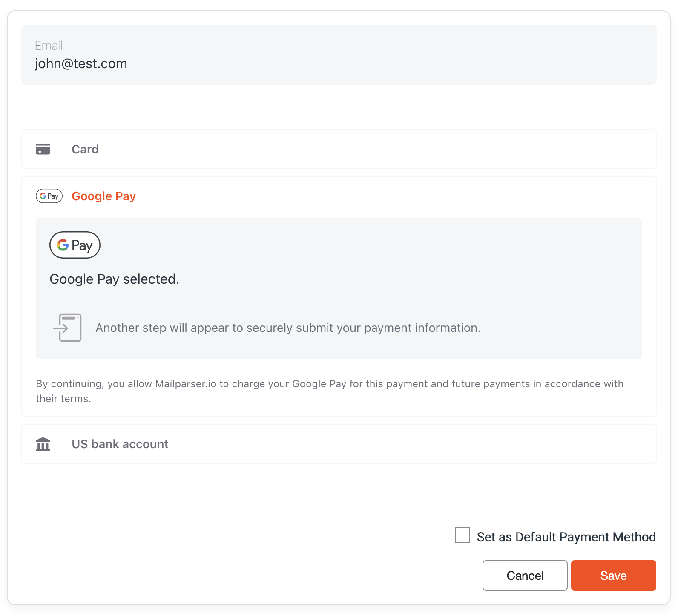Click the Email field with john@test.com
The height and width of the screenshot is (616, 678).
(339, 55)
